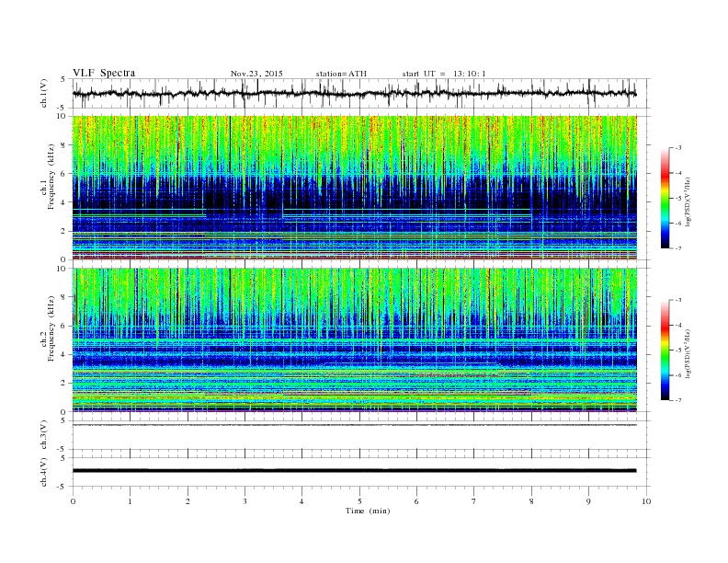The height and width of the screenshot is (563, 728).
Task: Click the "2" minute tick on time axis
Action: point(188,501)
